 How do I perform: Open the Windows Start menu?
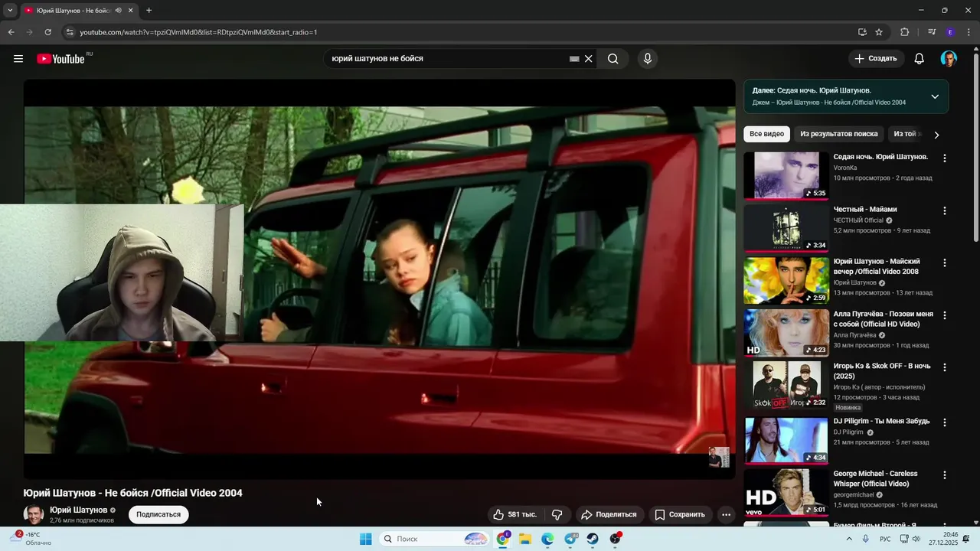tap(366, 539)
